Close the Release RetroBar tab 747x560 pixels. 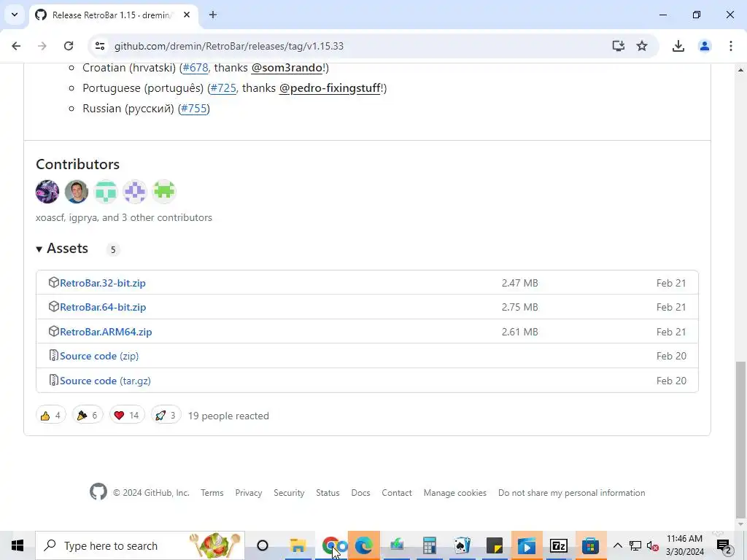pos(187,15)
